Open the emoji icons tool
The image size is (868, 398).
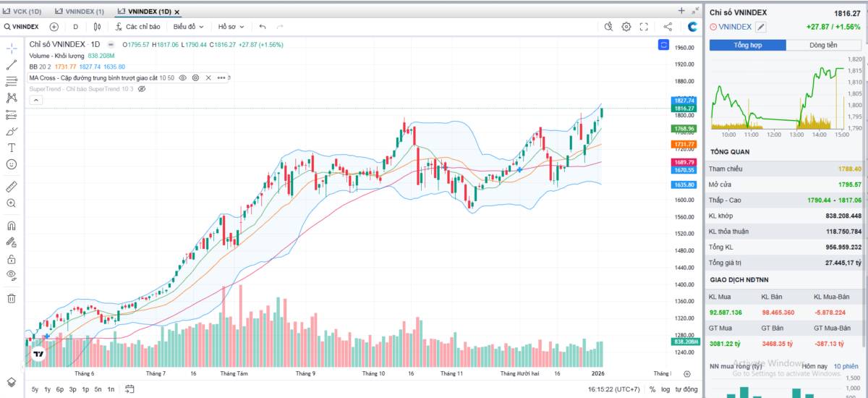point(12,164)
